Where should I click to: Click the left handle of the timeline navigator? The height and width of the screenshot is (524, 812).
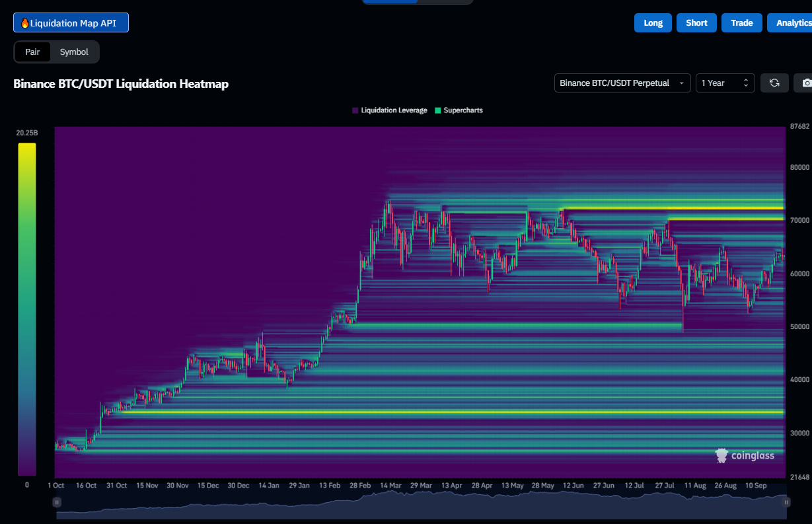pos(58,502)
